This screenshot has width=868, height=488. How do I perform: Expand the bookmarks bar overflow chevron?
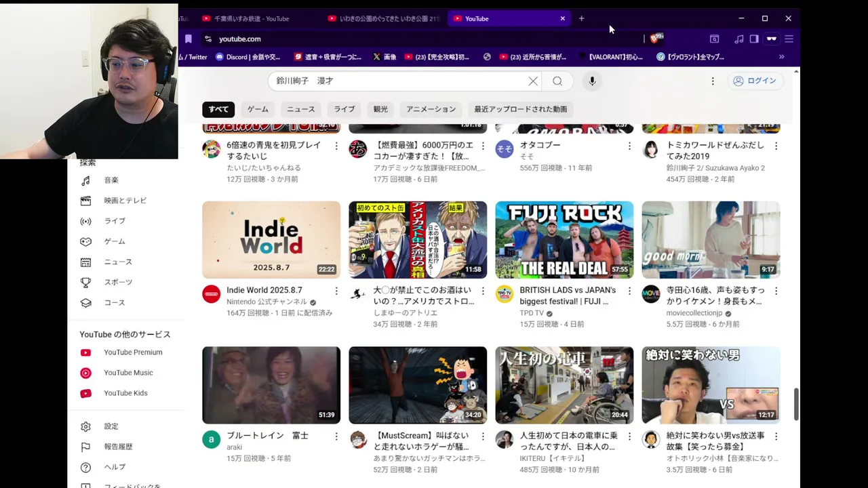781,57
